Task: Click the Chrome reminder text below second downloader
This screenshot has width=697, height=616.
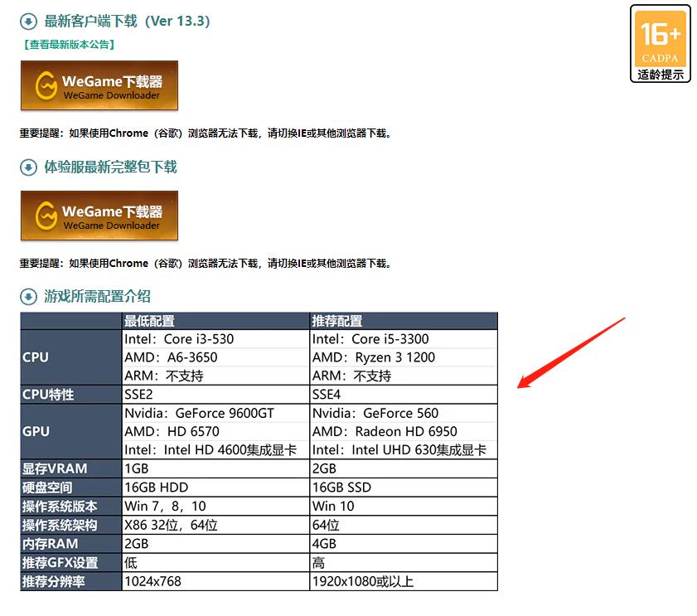Action: [206, 264]
